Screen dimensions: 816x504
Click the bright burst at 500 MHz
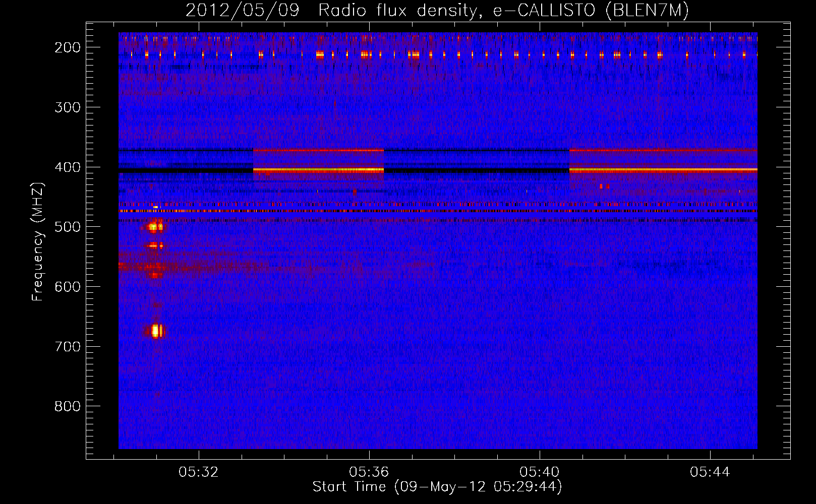(x=155, y=227)
